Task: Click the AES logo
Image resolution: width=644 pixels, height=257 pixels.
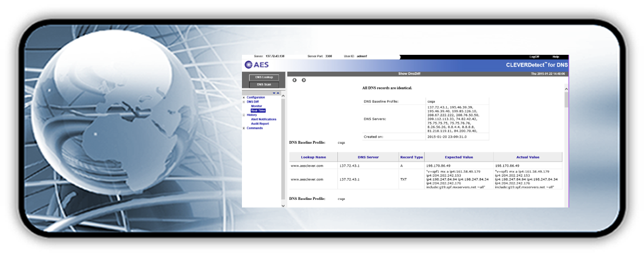Action: click(x=257, y=65)
